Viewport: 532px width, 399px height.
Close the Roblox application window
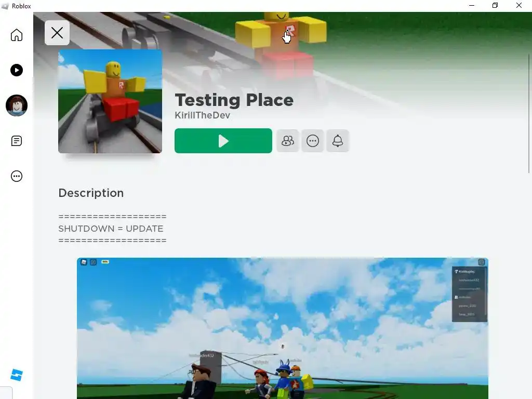519,5
